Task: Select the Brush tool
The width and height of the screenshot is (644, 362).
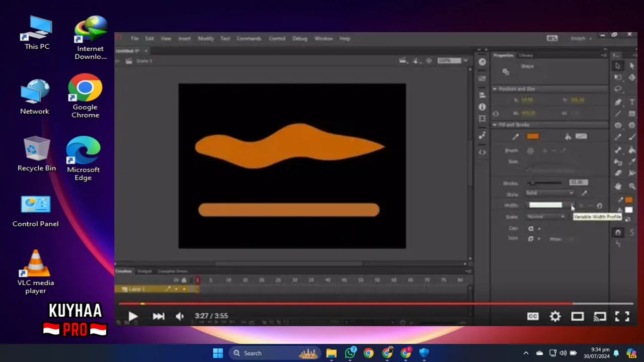Action: coord(632,137)
